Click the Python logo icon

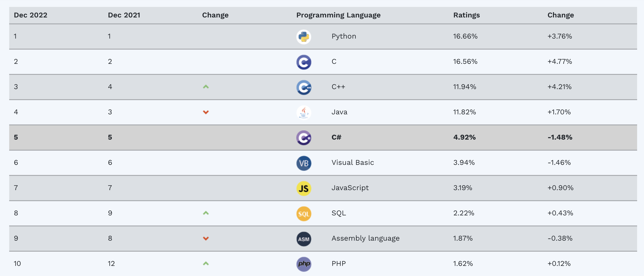click(303, 37)
